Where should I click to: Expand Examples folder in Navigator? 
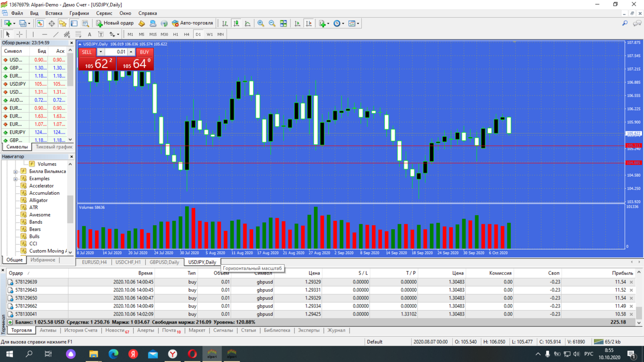pyautogui.click(x=15, y=179)
